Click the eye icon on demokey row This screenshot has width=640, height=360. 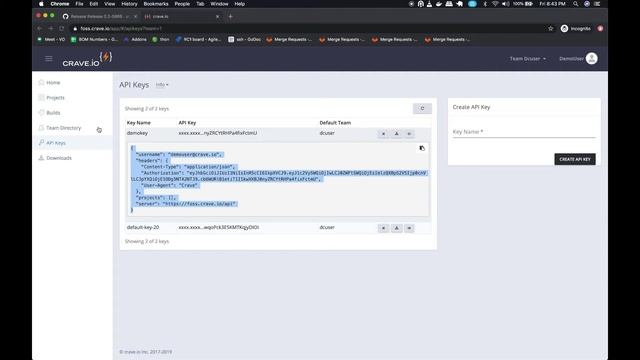coord(409,133)
